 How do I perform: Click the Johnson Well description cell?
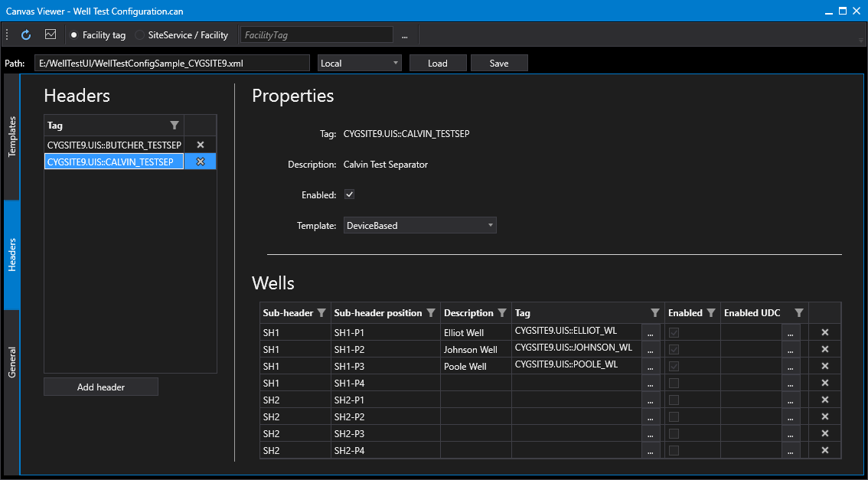pos(476,350)
